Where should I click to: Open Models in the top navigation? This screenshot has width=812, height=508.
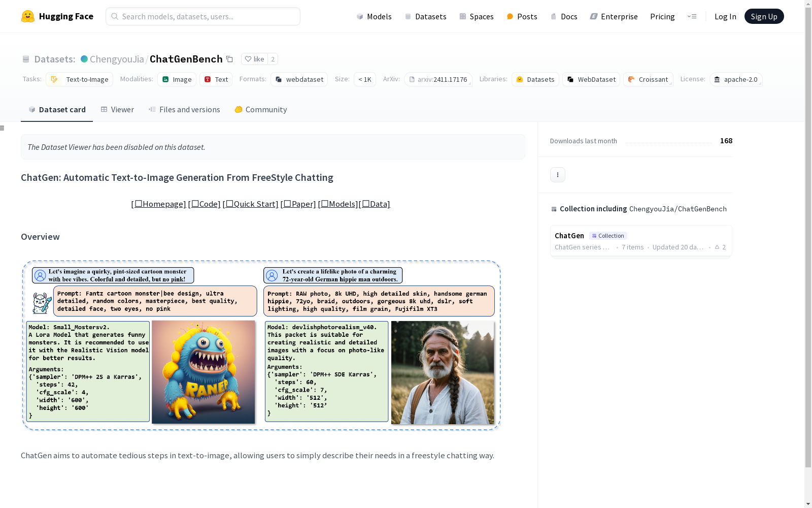click(374, 16)
